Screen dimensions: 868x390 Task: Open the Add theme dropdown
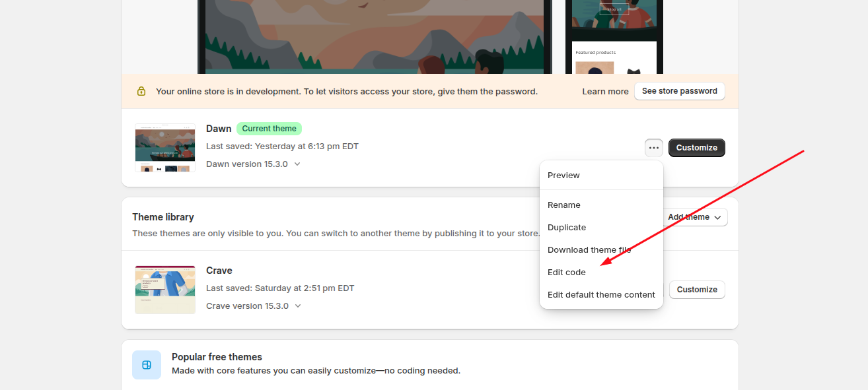pos(694,217)
